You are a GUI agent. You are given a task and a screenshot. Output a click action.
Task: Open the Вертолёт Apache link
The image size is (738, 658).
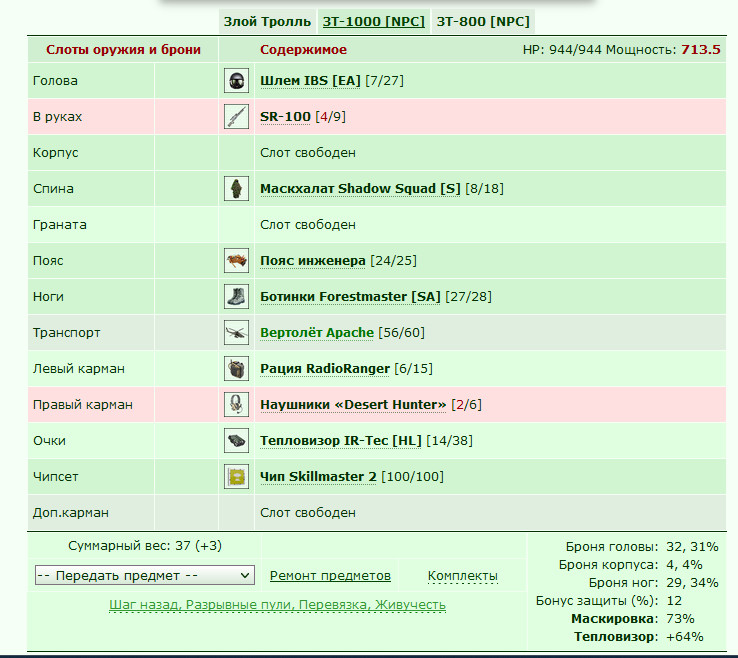[317, 333]
